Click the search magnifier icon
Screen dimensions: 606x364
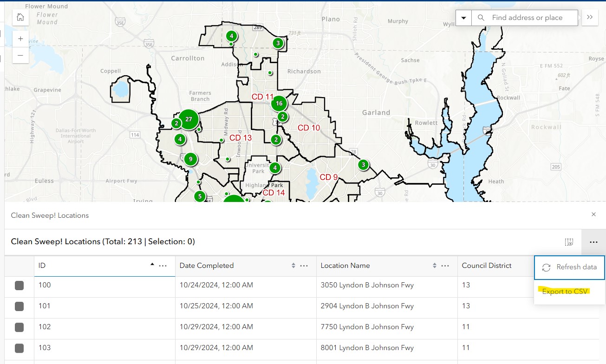[481, 18]
